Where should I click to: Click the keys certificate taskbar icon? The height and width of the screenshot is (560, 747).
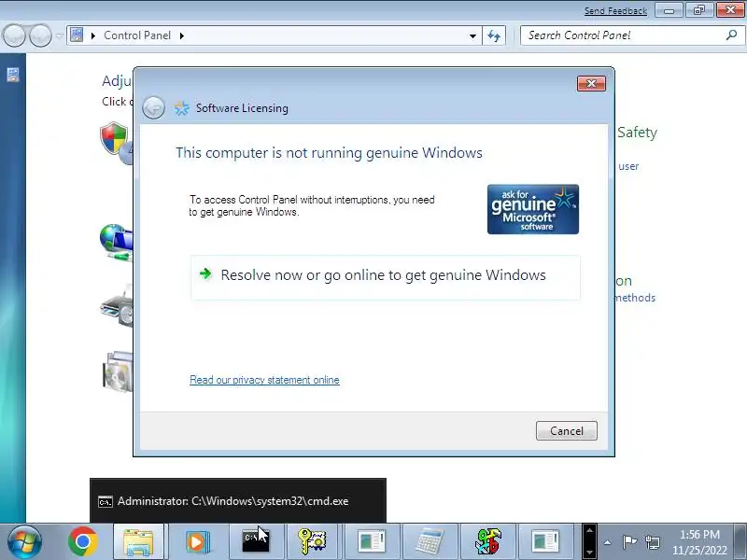pyautogui.click(x=313, y=541)
